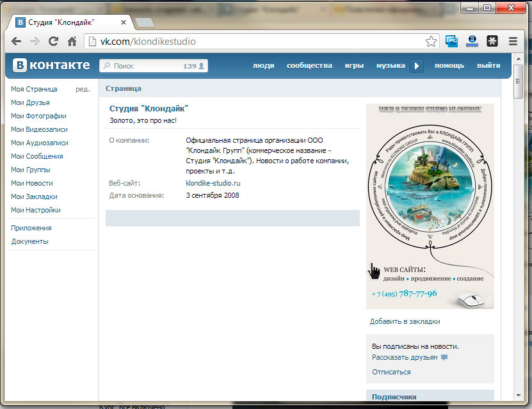Unsubscribe via Отписаться
532x409 pixels.
click(391, 372)
